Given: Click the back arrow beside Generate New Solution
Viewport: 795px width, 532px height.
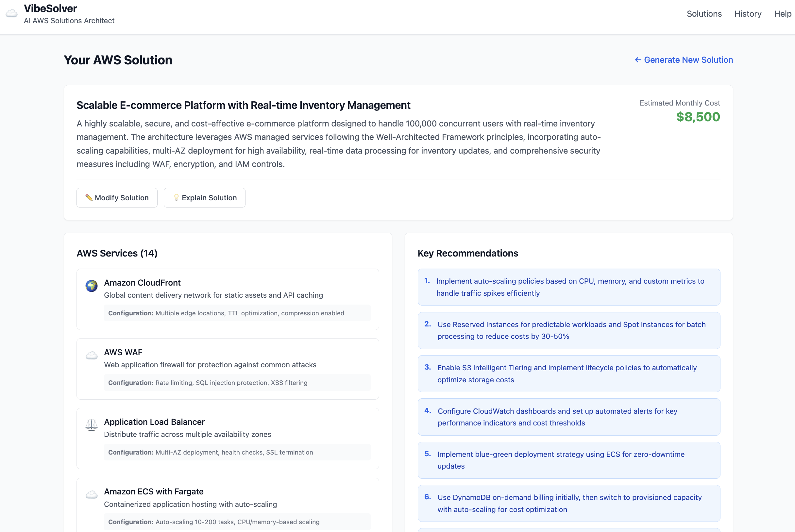Looking at the screenshot, I should 637,60.
